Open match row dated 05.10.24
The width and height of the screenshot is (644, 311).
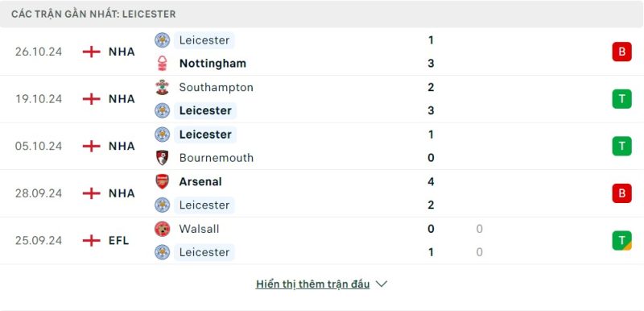pos(322,147)
